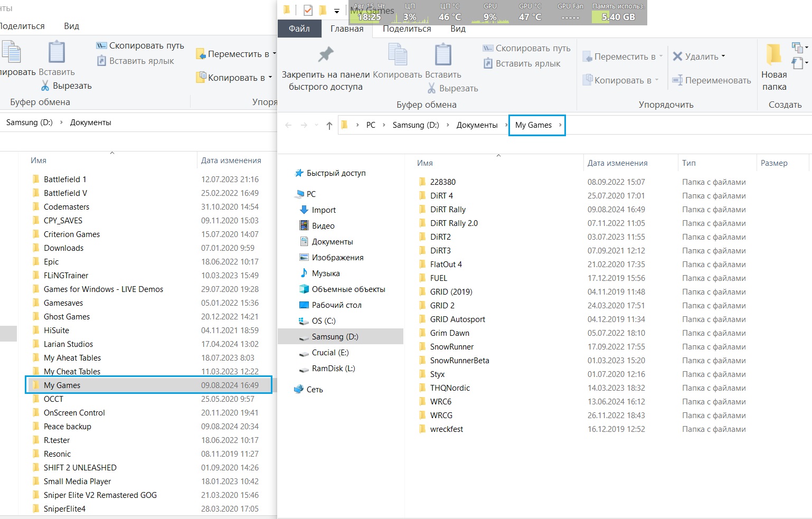Expand the breadcrumb chevron after Samsung (D:) in the background window
The height and width of the screenshot is (519, 812).
point(61,122)
